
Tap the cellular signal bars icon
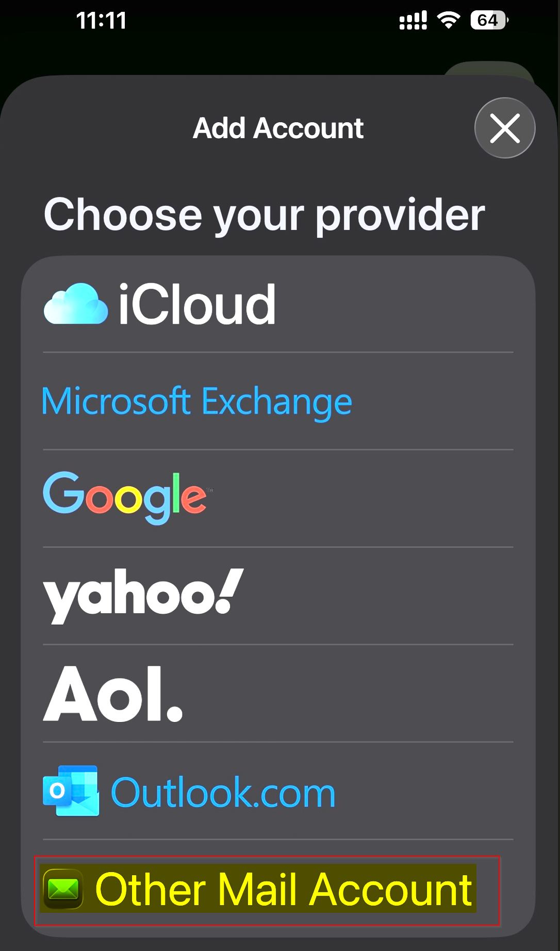pos(413,21)
